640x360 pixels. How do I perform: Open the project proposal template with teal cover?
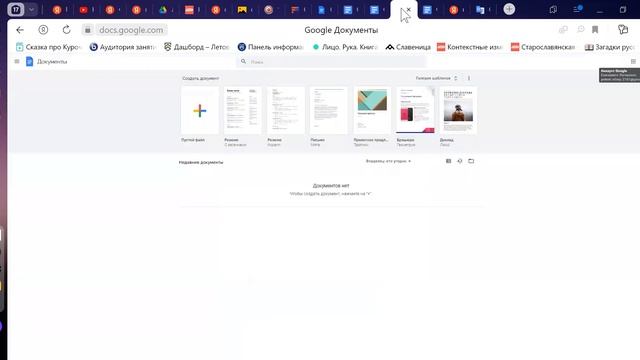tap(372, 111)
